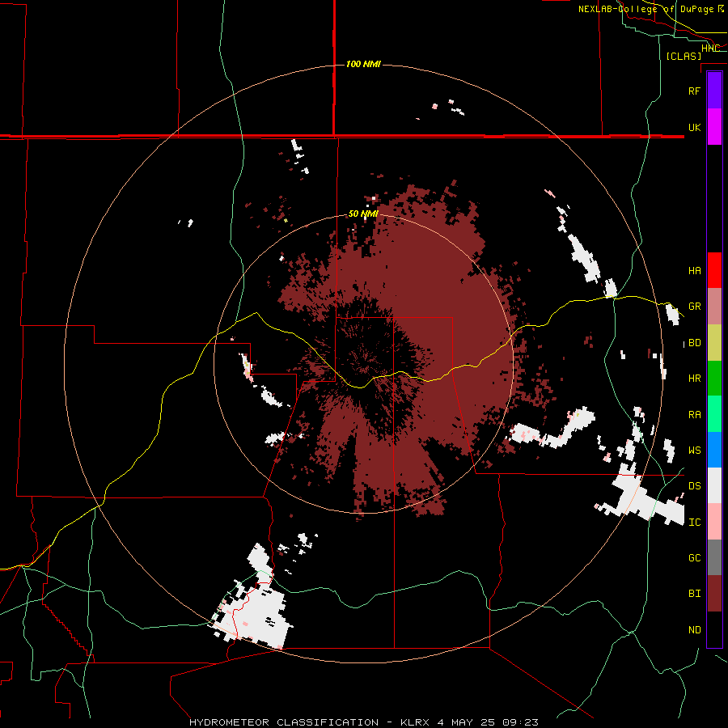Pick the dark green HR swatch
The width and height of the screenshot is (728, 728).
[714, 379]
